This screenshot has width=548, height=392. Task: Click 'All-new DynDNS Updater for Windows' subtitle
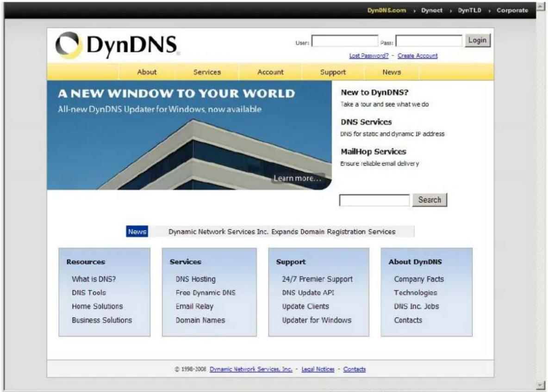[160, 109]
